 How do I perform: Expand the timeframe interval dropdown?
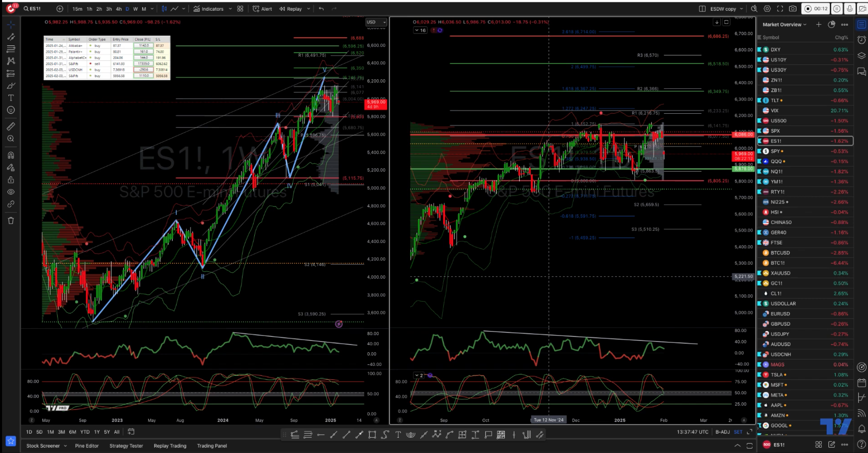click(x=152, y=9)
